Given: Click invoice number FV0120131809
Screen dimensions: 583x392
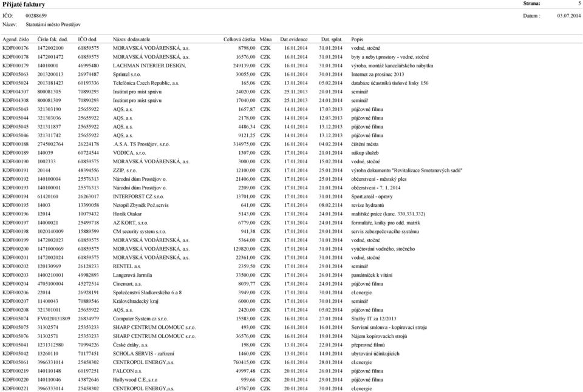Looking at the screenshot, I should click(x=53, y=319).
